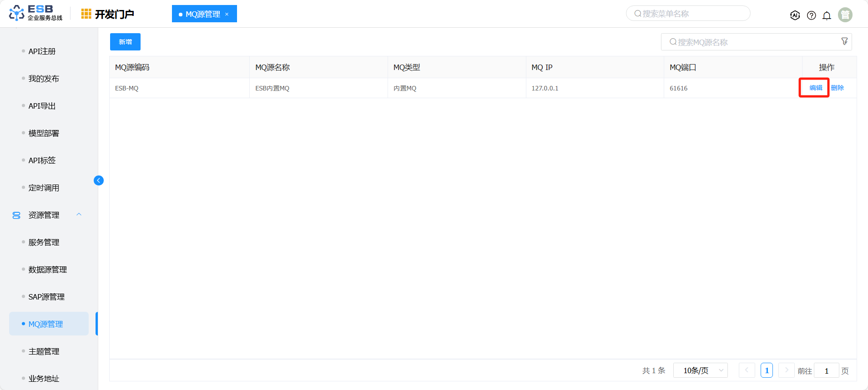Screen dimensions: 868x390
Task: Click the filter icon in MQ search box
Action: 844,41
